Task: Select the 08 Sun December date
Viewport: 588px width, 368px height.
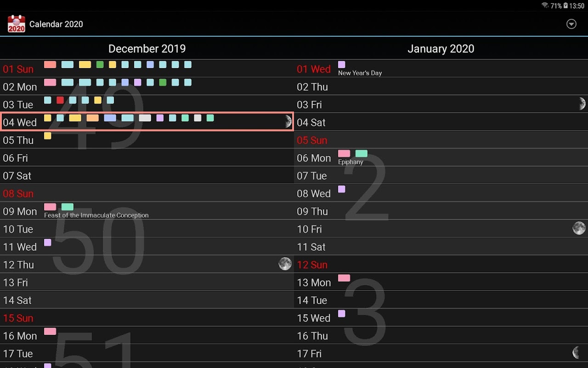Action: click(18, 194)
